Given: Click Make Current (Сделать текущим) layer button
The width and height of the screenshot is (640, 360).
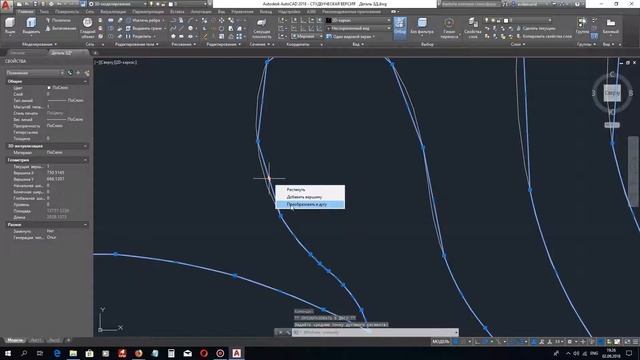Looking at the screenshot, I should click(x=536, y=28).
